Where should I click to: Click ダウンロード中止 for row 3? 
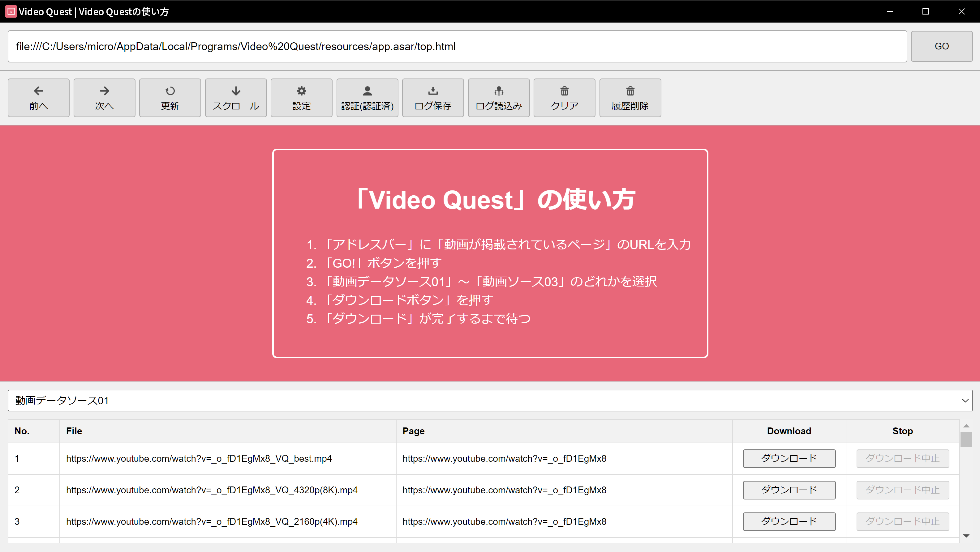click(x=902, y=522)
